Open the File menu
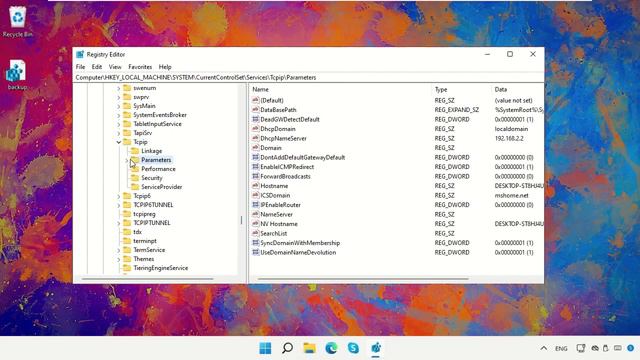Screen dimensions: 640x360 pos(80,67)
